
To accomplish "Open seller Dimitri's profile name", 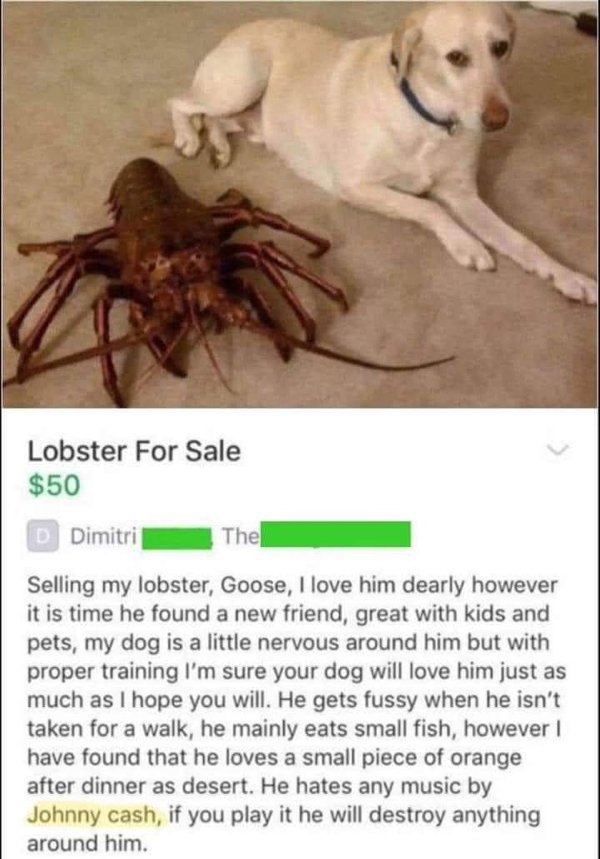I will point(103,536).
